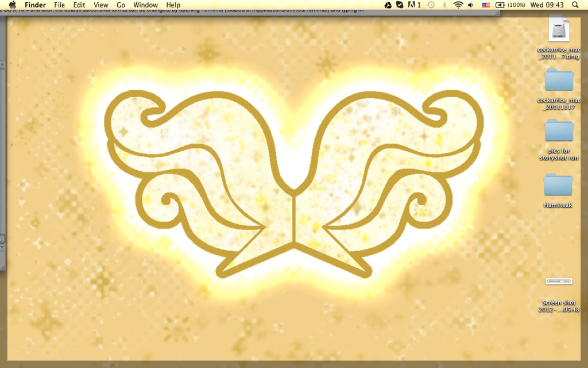Viewport: 588px width, 368px height.
Task: Click the Time Machine status icon
Action: pos(431,5)
